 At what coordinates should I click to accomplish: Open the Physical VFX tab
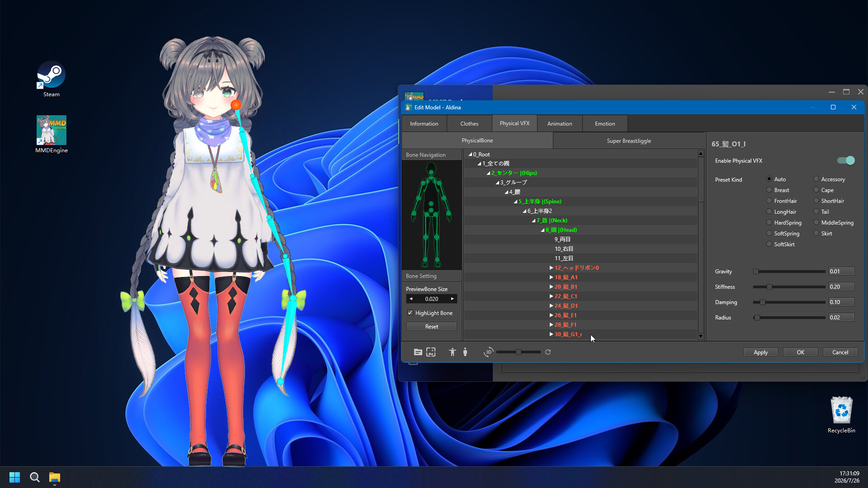pyautogui.click(x=514, y=123)
